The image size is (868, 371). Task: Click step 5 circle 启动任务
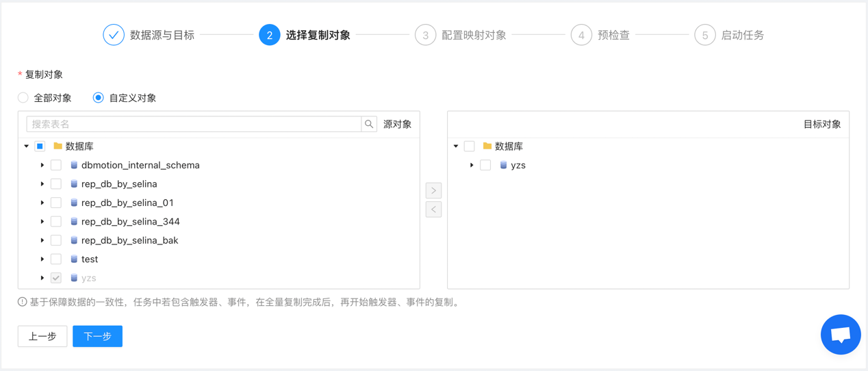(x=705, y=35)
